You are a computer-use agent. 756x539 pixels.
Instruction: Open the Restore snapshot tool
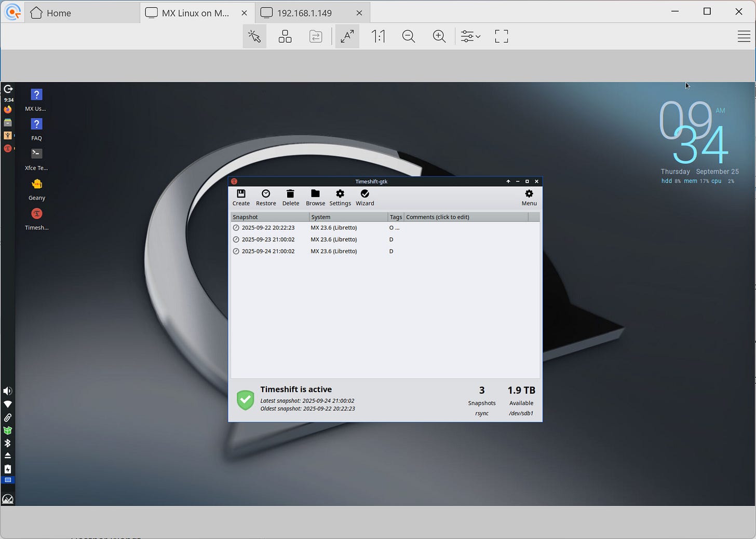point(266,198)
